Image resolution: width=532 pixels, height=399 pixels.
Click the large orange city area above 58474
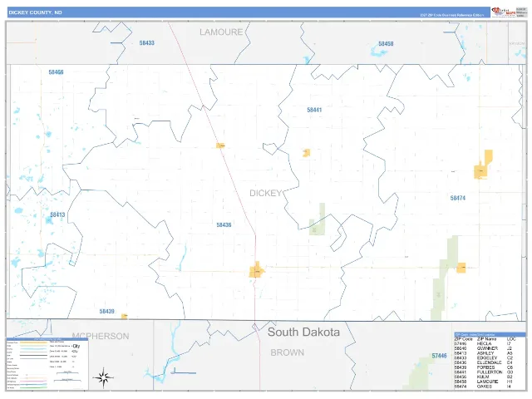tap(483, 165)
